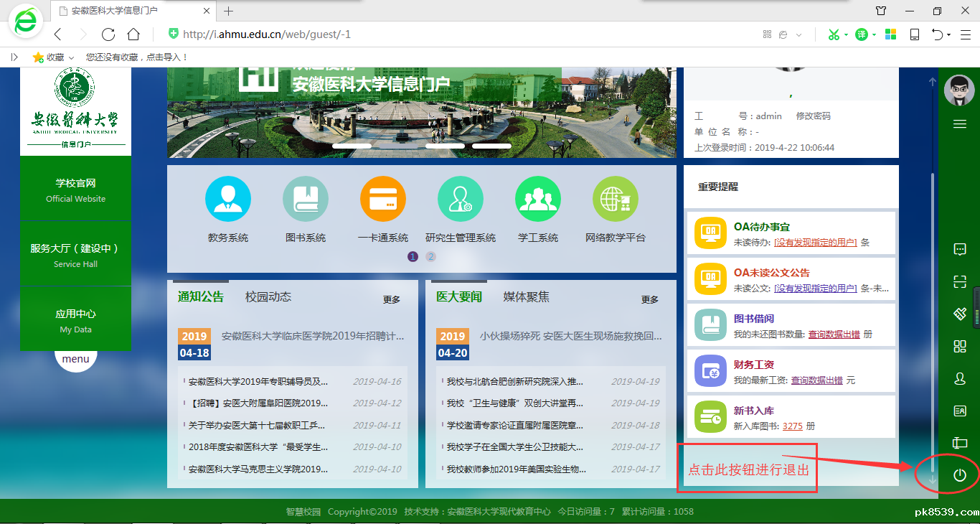Viewport: 980px width, 524px height.
Task: Click the 修改密码 link
Action: click(814, 116)
